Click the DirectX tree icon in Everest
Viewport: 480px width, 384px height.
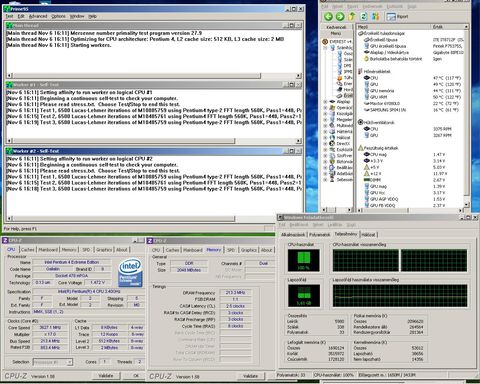click(x=332, y=143)
